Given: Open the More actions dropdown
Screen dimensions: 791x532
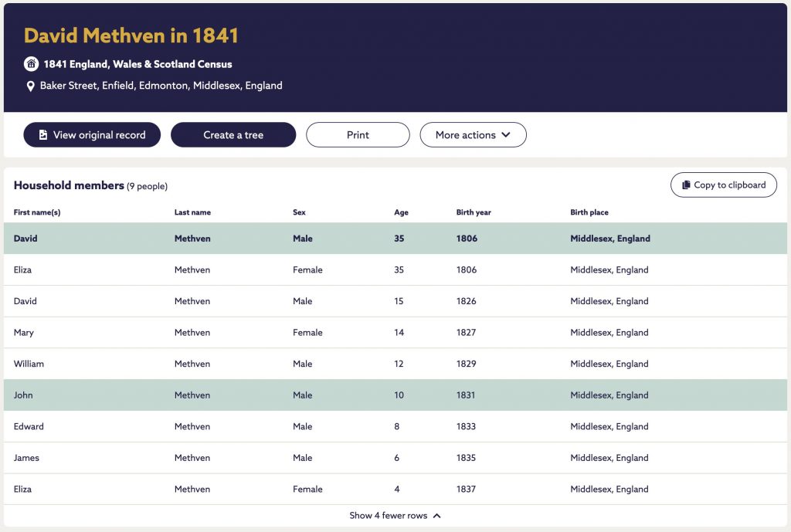Looking at the screenshot, I should pyautogui.click(x=474, y=134).
